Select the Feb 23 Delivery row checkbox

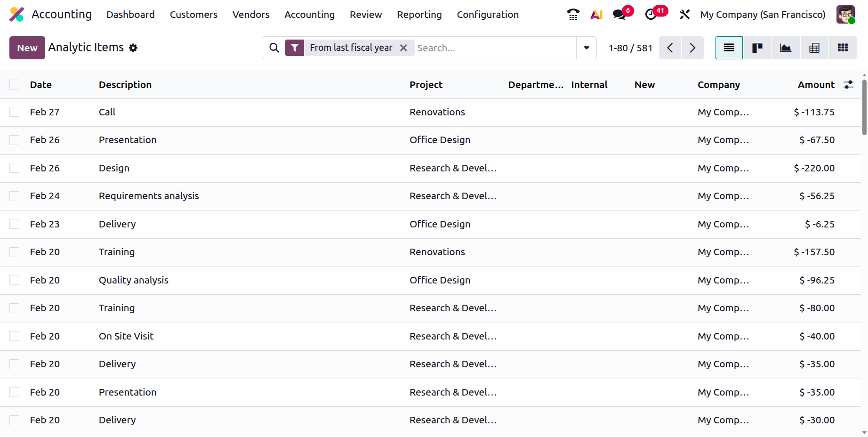pyautogui.click(x=15, y=224)
